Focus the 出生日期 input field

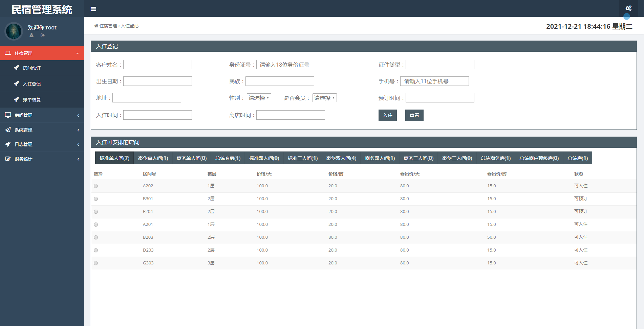tap(157, 81)
